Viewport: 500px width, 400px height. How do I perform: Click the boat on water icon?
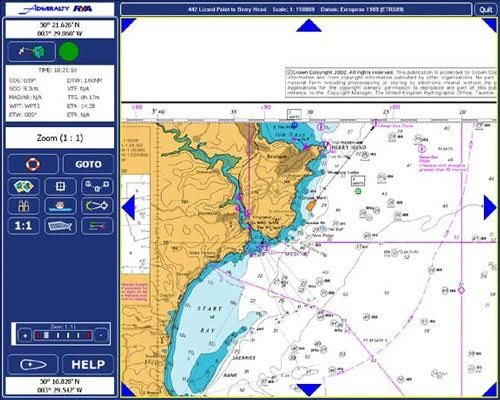(x=60, y=206)
